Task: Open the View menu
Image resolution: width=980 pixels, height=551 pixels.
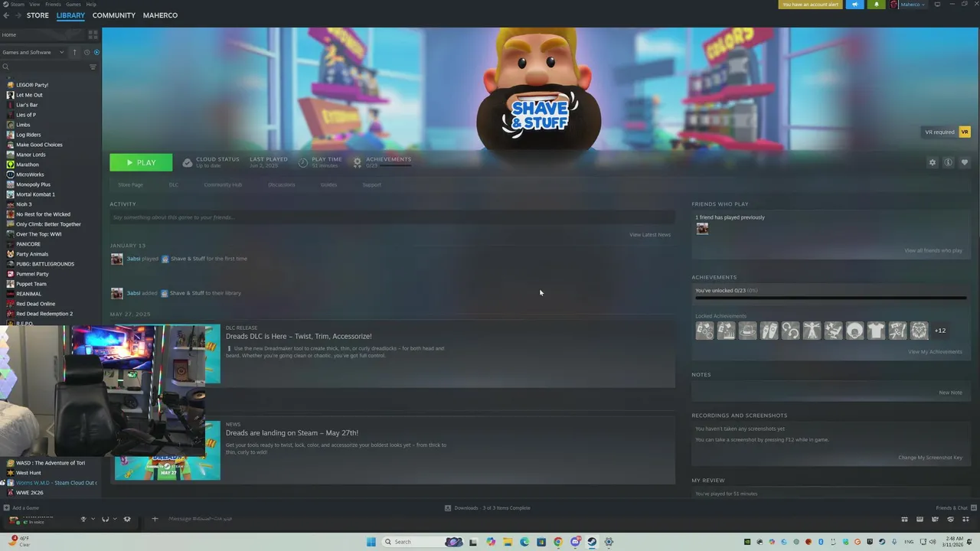Action: coord(34,5)
